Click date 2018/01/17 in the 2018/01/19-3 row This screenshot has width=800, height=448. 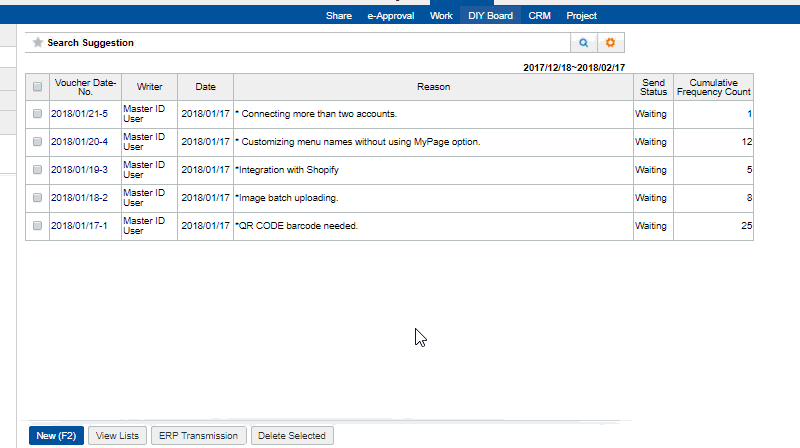(206, 170)
